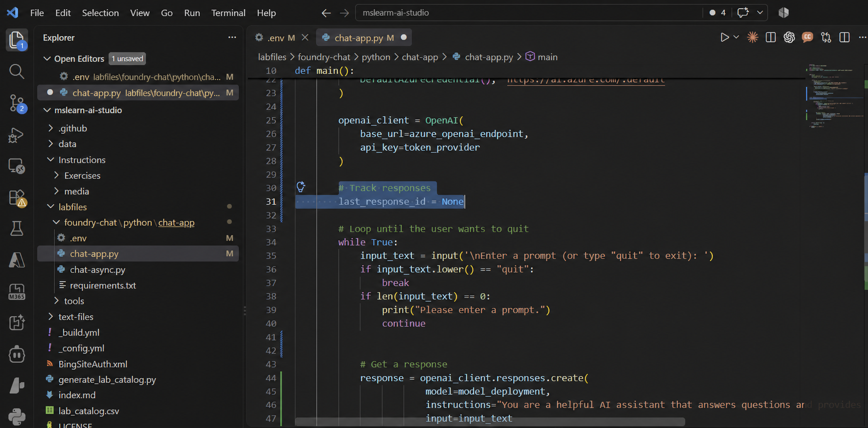Image resolution: width=868 pixels, height=428 pixels.
Task: Expand the media folder
Action: (57, 191)
